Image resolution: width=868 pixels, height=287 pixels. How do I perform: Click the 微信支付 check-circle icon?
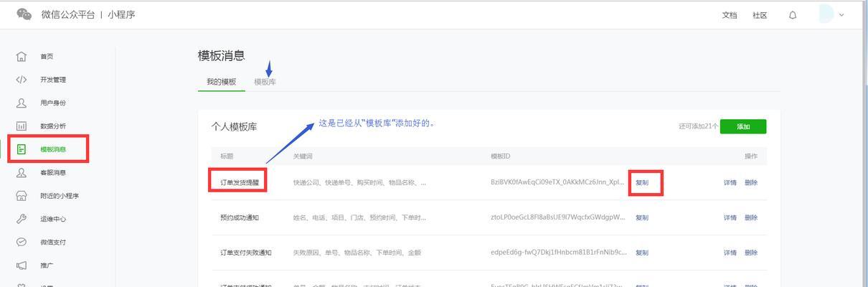point(22,242)
